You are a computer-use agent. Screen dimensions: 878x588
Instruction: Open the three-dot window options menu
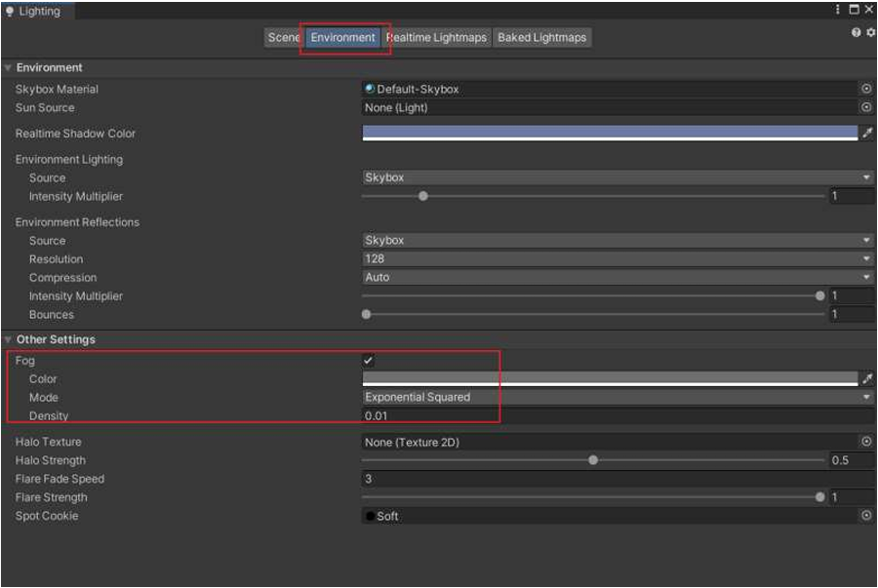(x=838, y=9)
